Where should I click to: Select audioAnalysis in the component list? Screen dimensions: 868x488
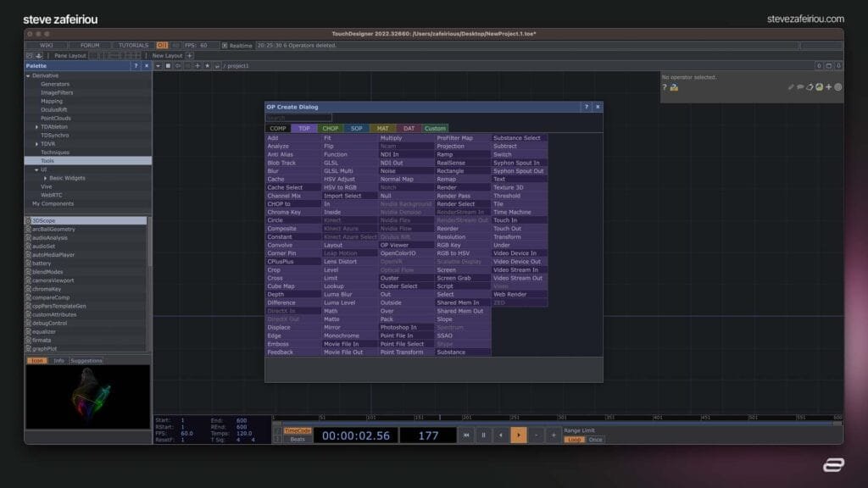[86, 238]
